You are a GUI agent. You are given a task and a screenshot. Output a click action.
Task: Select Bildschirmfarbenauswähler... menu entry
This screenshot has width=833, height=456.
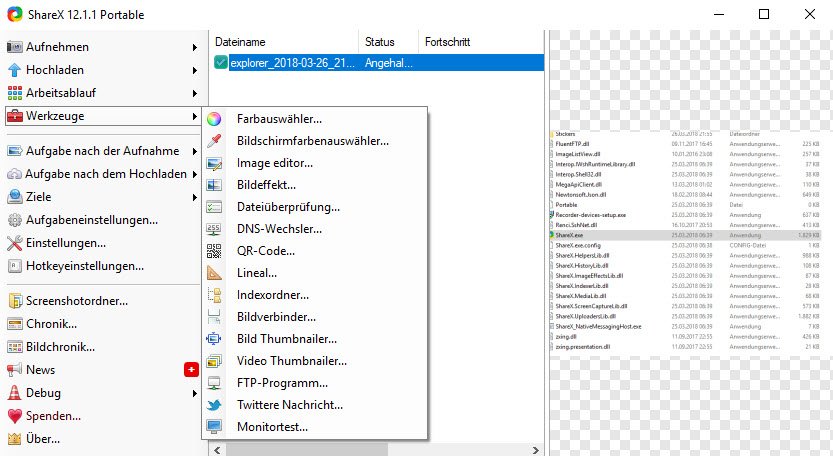pos(313,141)
